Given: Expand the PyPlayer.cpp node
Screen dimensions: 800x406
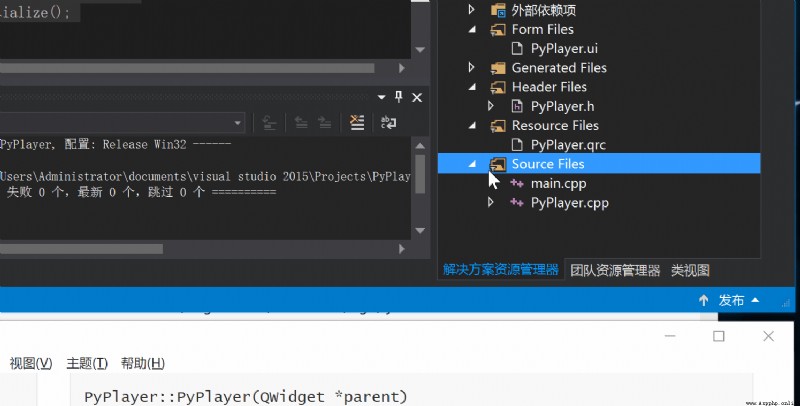Looking at the screenshot, I should [x=490, y=202].
